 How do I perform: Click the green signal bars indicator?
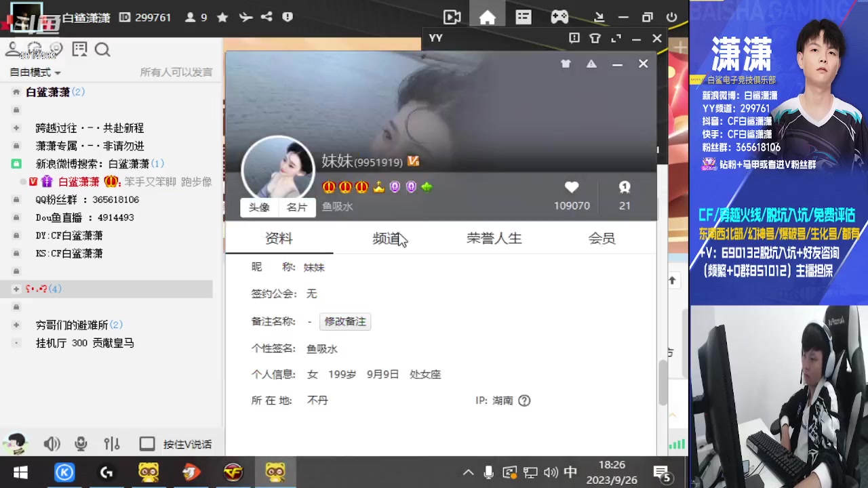[677, 444]
